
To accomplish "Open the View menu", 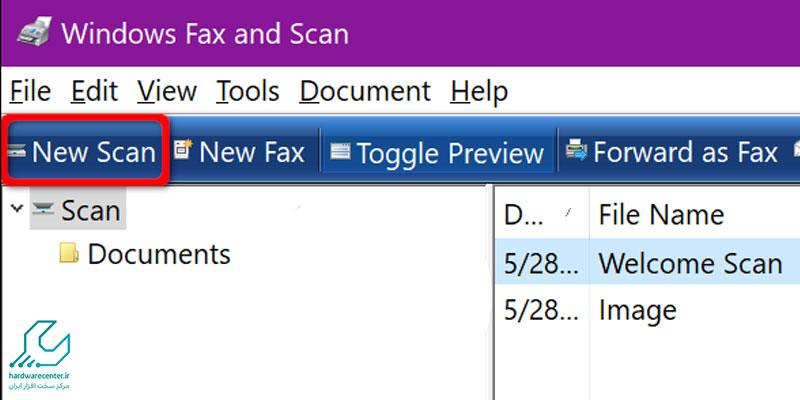I will 167,92.
